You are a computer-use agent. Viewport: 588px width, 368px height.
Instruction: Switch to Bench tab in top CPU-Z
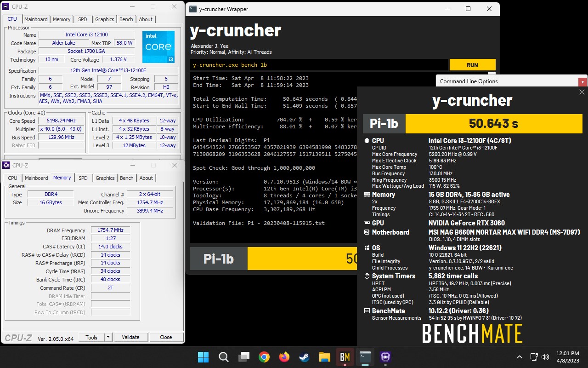(126, 19)
